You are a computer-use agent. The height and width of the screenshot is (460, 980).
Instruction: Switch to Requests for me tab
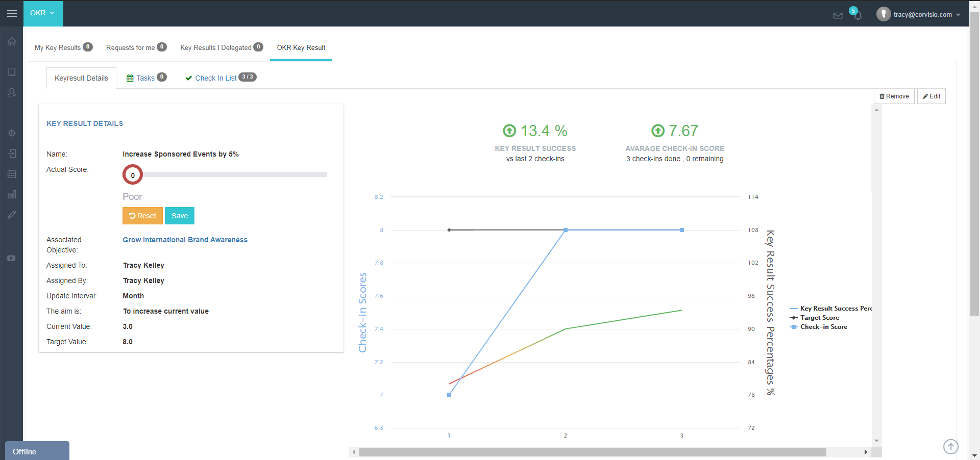pos(136,47)
